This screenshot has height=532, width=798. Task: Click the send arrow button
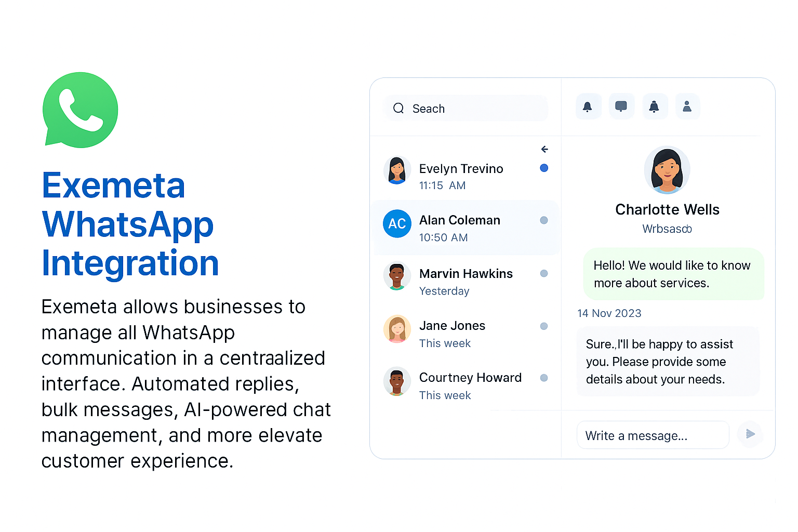point(750,434)
